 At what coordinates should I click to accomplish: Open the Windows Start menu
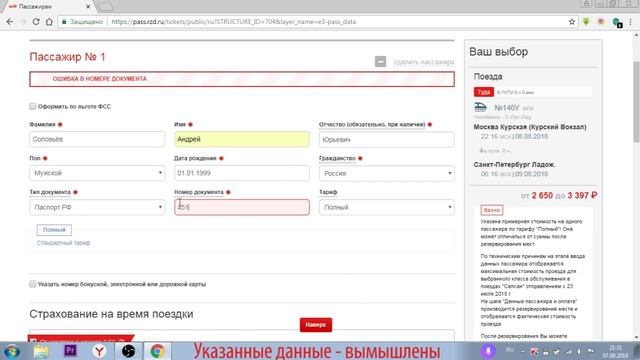[11, 351]
